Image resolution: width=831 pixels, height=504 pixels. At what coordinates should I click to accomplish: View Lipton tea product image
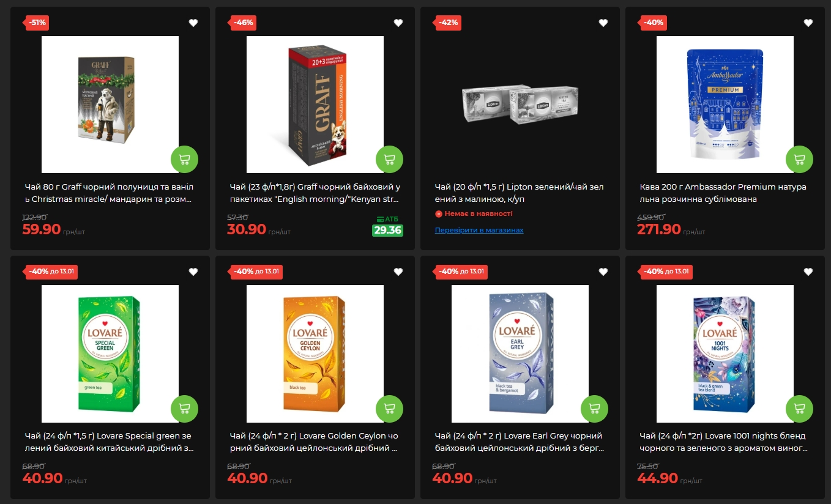click(x=520, y=105)
